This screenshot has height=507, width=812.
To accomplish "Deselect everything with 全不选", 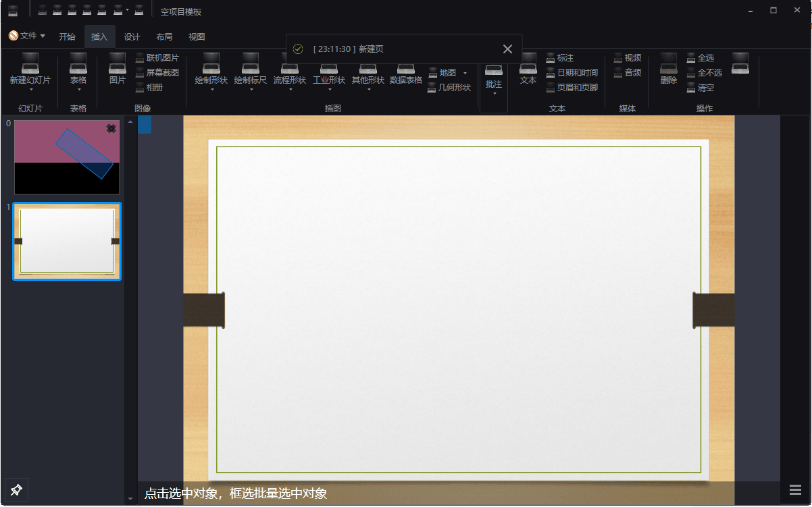I will tap(703, 72).
